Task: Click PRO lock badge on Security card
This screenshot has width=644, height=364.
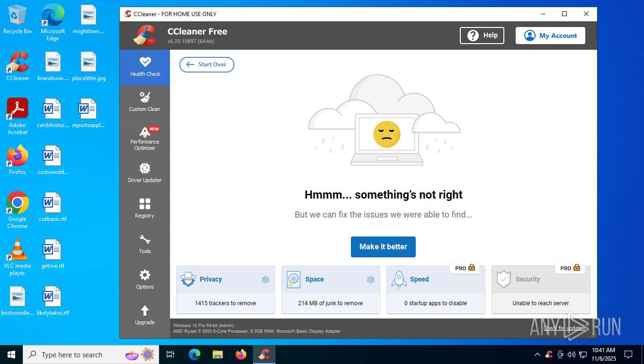Action: coord(570,268)
